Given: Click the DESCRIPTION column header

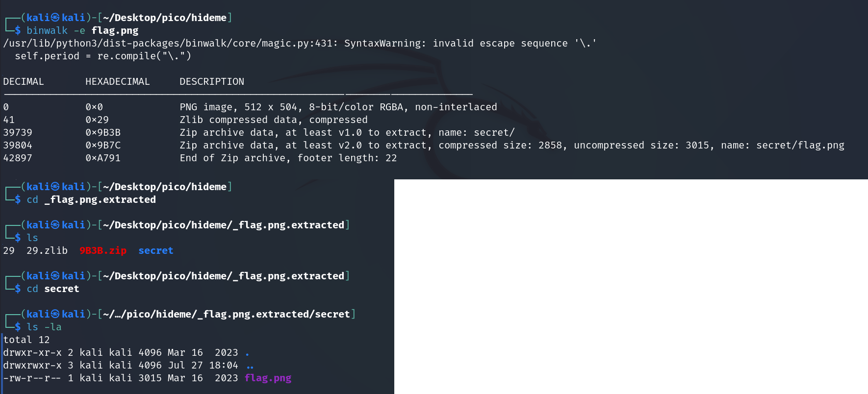Looking at the screenshot, I should [x=212, y=81].
